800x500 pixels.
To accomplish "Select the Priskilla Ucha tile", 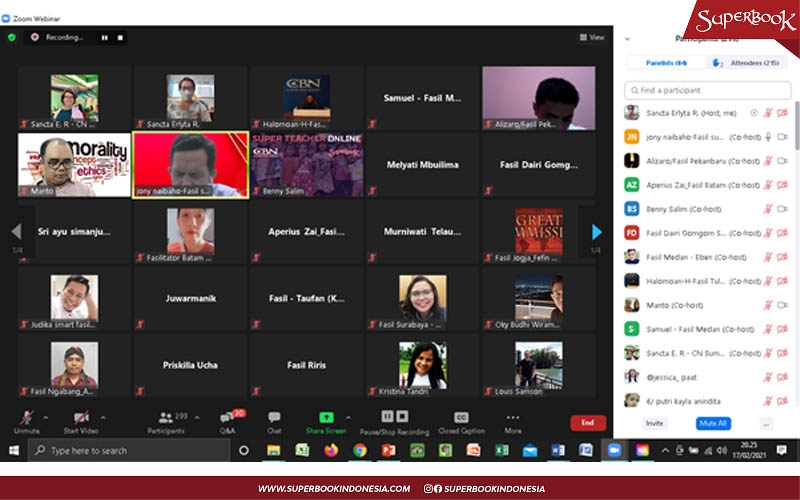I will (x=190, y=365).
